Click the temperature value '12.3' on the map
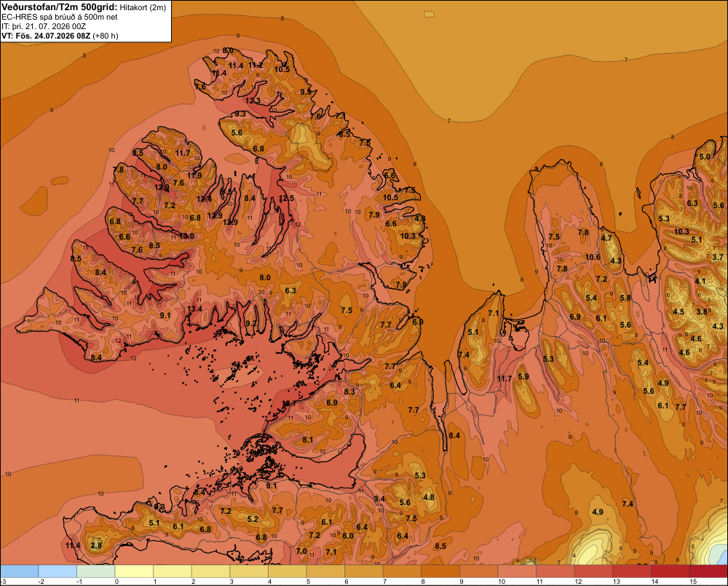Screen dimensions: 728x586 tap(253, 100)
